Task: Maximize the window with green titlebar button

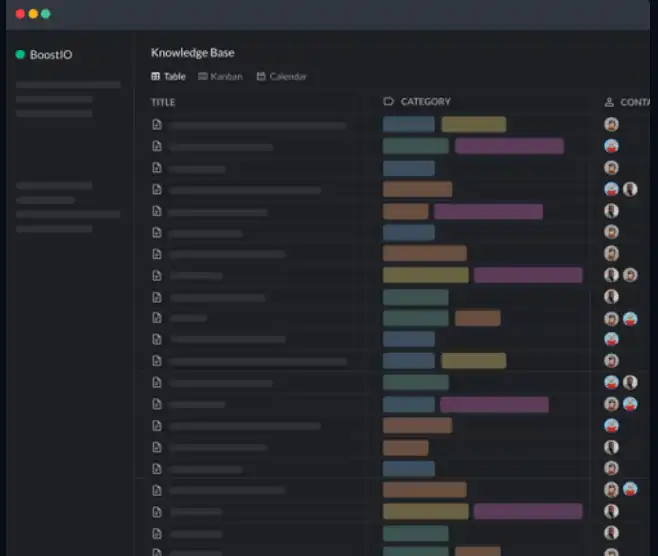Action: (x=46, y=14)
